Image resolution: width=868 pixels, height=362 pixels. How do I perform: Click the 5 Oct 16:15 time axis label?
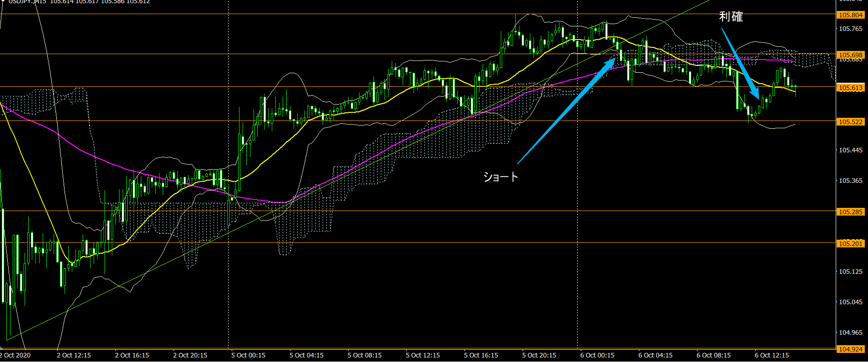click(x=481, y=355)
